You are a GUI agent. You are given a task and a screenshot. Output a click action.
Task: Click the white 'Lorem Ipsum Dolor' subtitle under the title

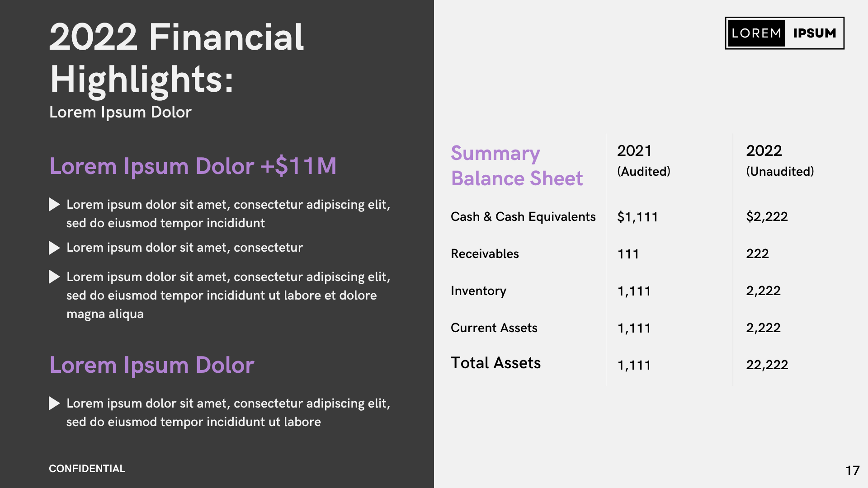click(x=120, y=112)
